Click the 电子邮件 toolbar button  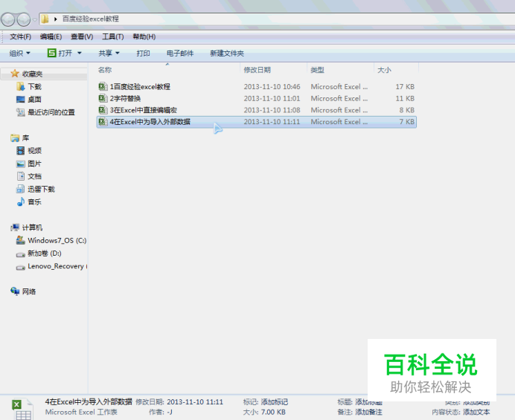click(x=180, y=54)
